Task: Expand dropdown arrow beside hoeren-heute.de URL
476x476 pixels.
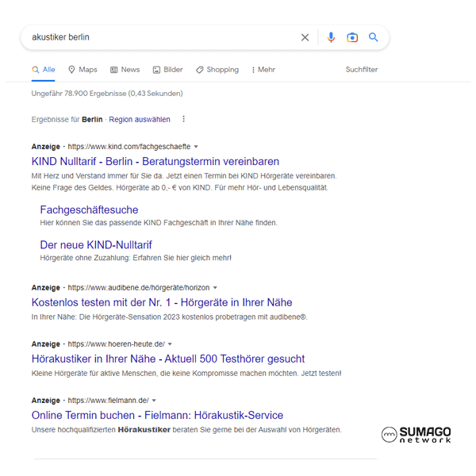Action: click(x=170, y=344)
